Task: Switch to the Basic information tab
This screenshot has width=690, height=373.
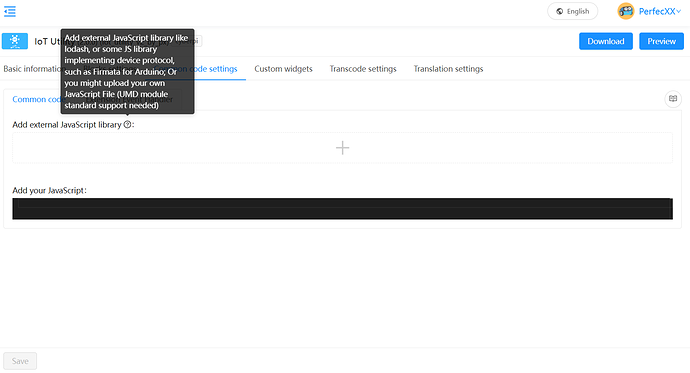Action: (32, 69)
